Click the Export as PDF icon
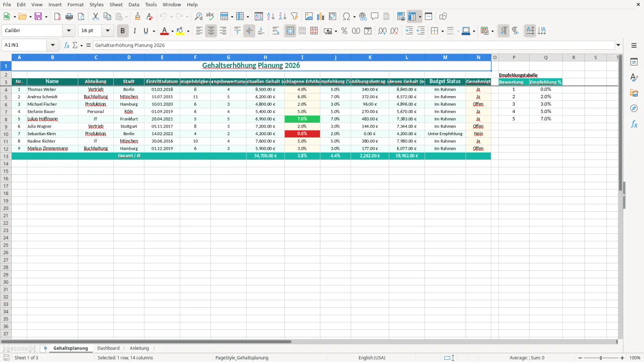This screenshot has width=644, height=362. (57, 17)
